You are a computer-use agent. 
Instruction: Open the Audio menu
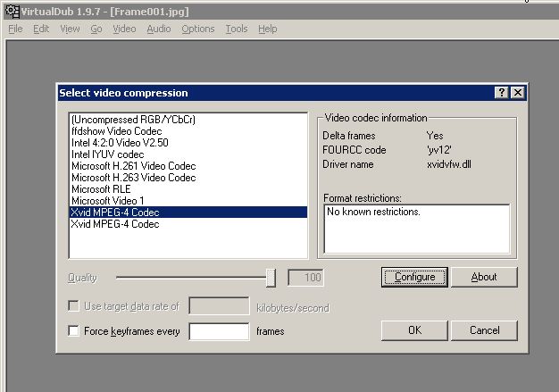click(x=159, y=29)
